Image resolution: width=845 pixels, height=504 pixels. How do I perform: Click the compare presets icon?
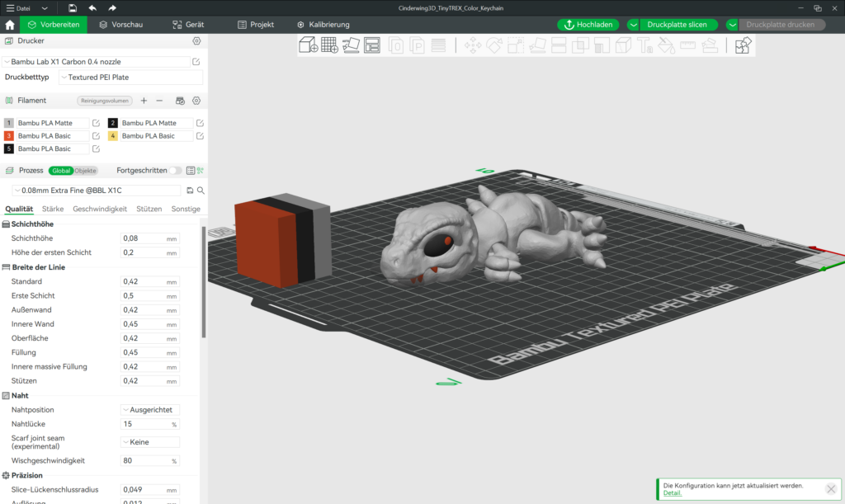pos(201,171)
